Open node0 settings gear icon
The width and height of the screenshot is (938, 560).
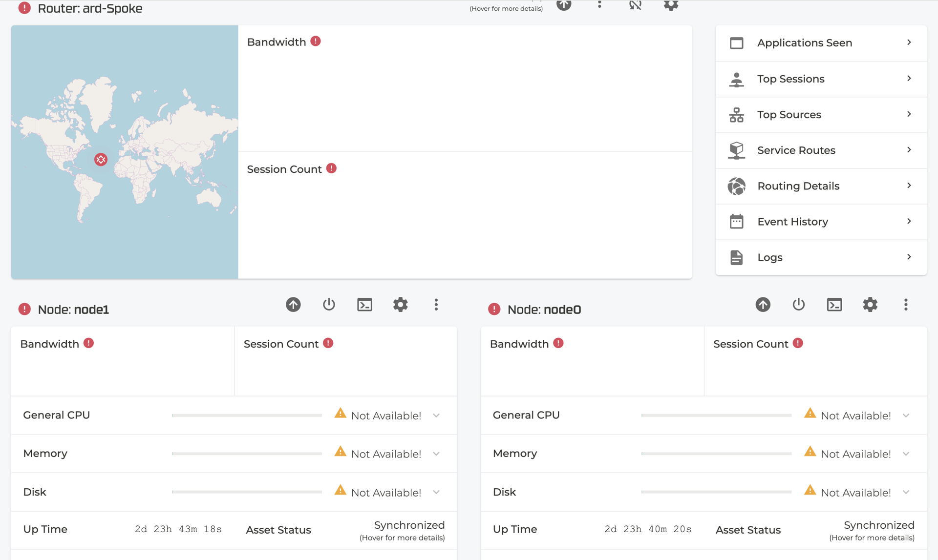(870, 305)
